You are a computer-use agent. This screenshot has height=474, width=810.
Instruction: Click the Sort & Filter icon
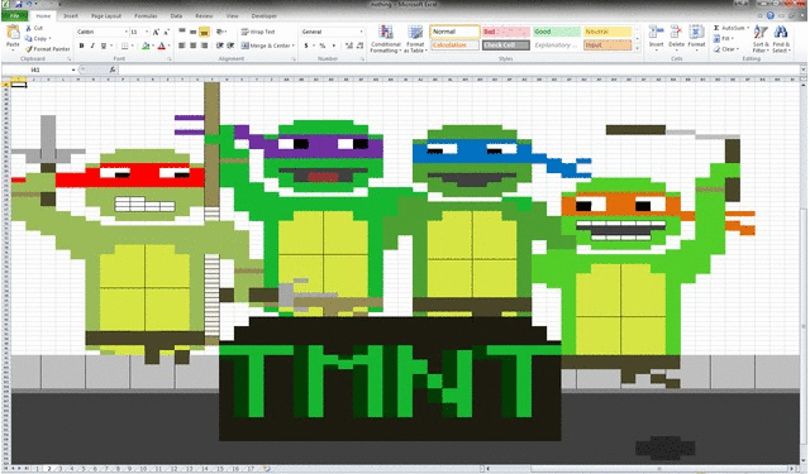759,39
